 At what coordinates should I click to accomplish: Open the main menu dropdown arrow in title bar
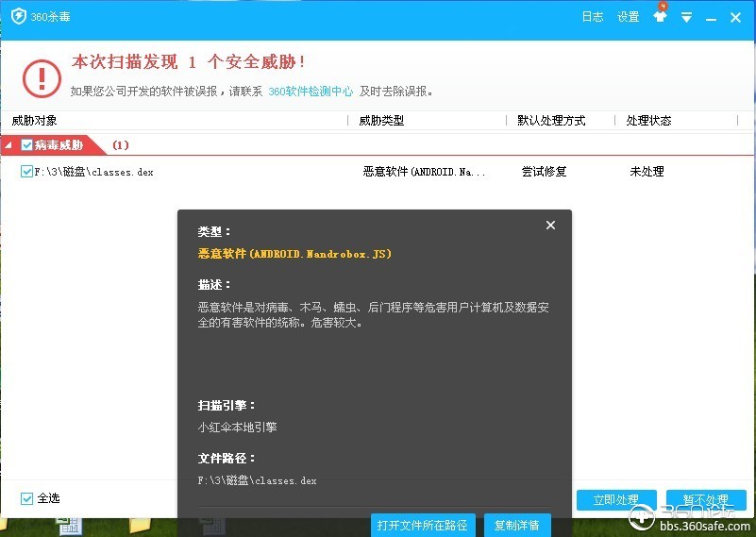point(686,18)
